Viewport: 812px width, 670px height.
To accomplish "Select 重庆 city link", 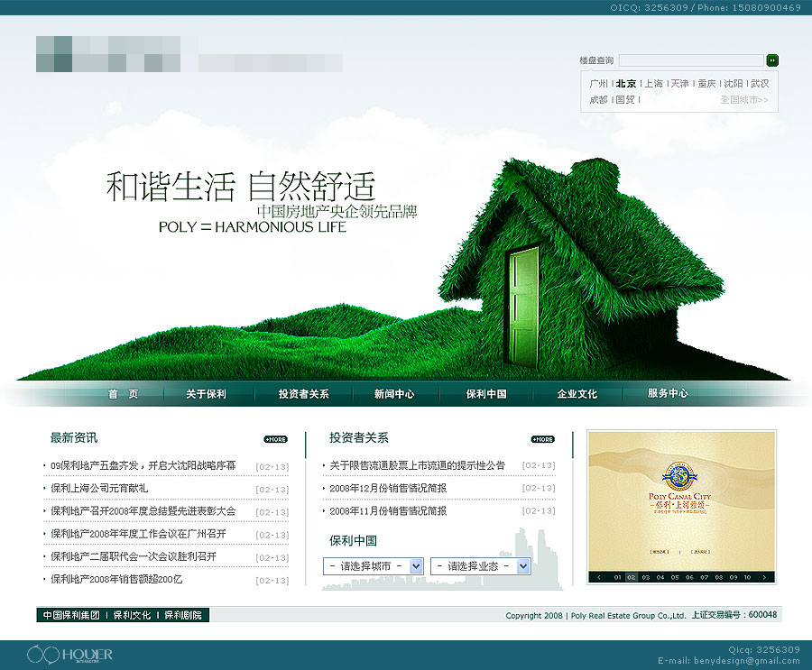I will click(x=706, y=83).
